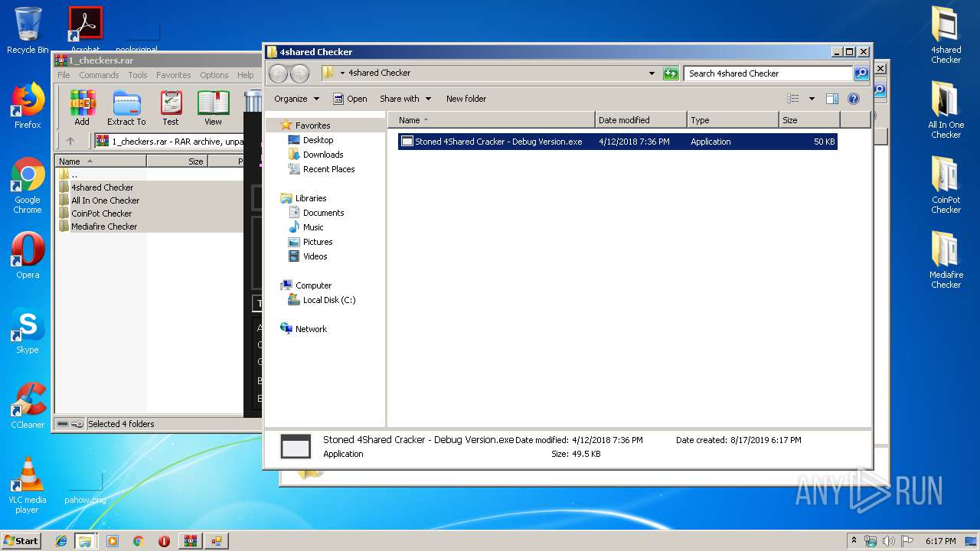
Task: Toggle the preview pane icon
Action: click(832, 99)
